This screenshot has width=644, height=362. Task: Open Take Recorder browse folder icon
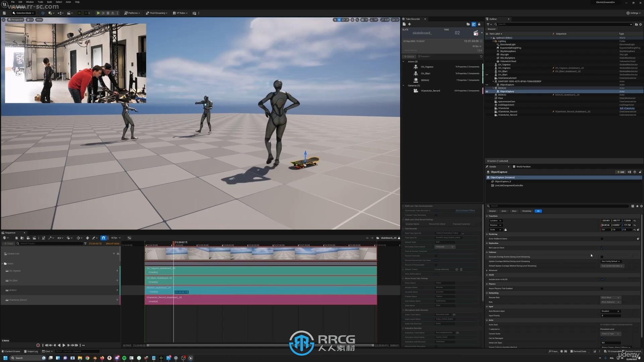468,24
